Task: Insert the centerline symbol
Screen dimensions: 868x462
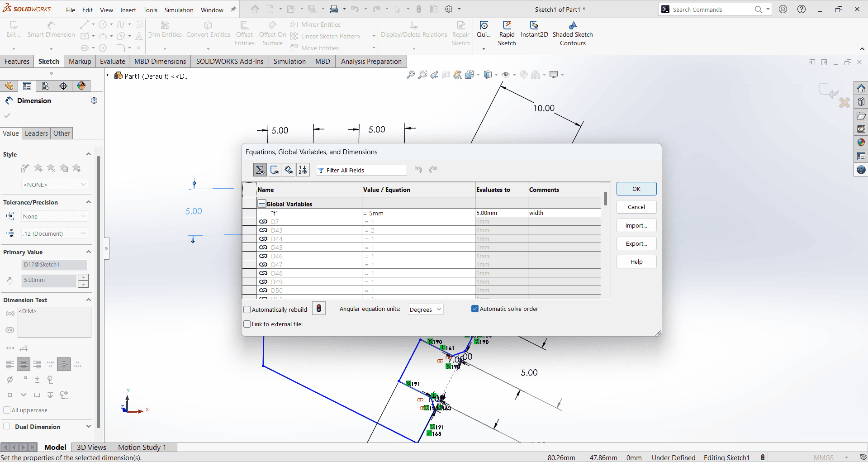Action: pos(50,380)
